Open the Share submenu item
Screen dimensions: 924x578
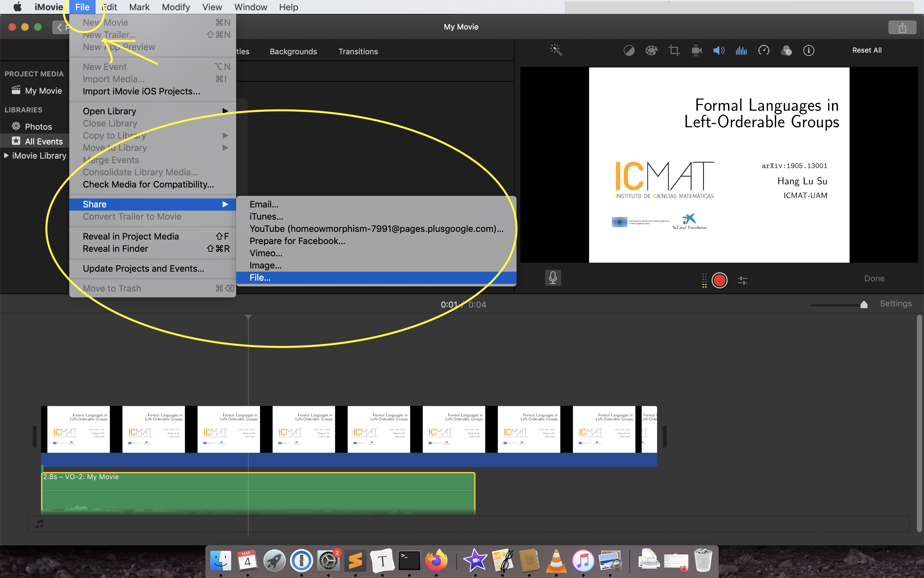pyautogui.click(x=153, y=204)
